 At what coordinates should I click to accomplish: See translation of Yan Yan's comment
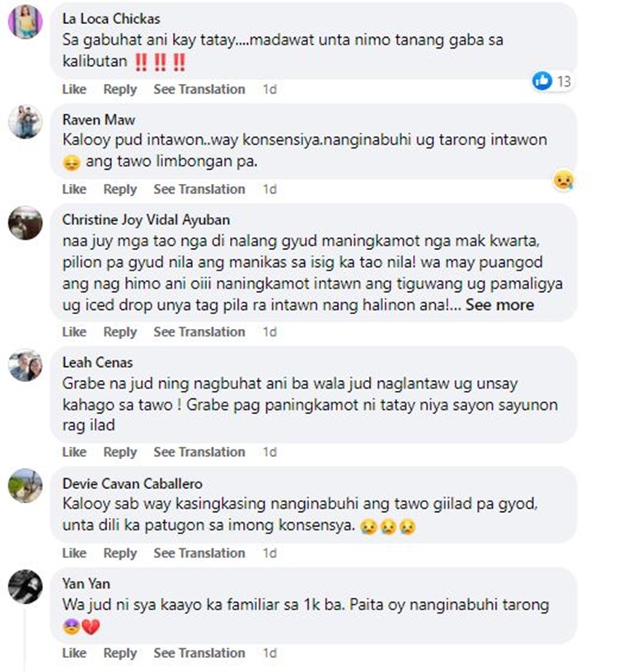pos(199,653)
